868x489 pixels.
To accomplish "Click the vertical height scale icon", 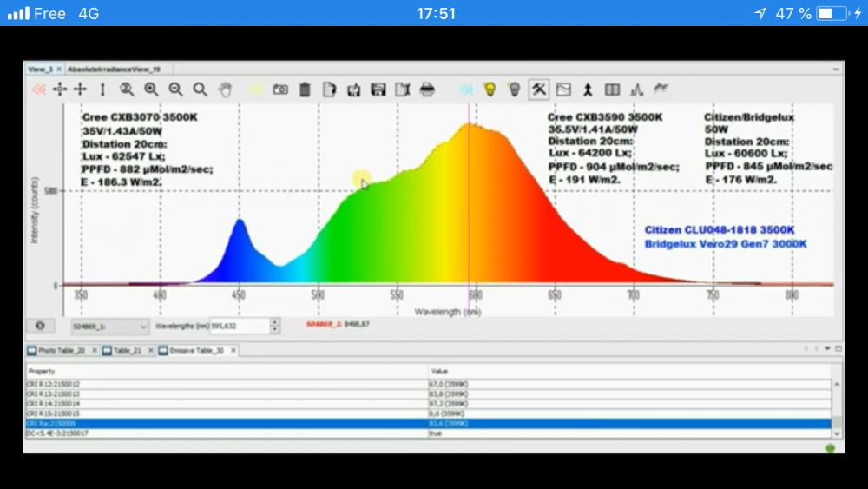I will tap(102, 89).
